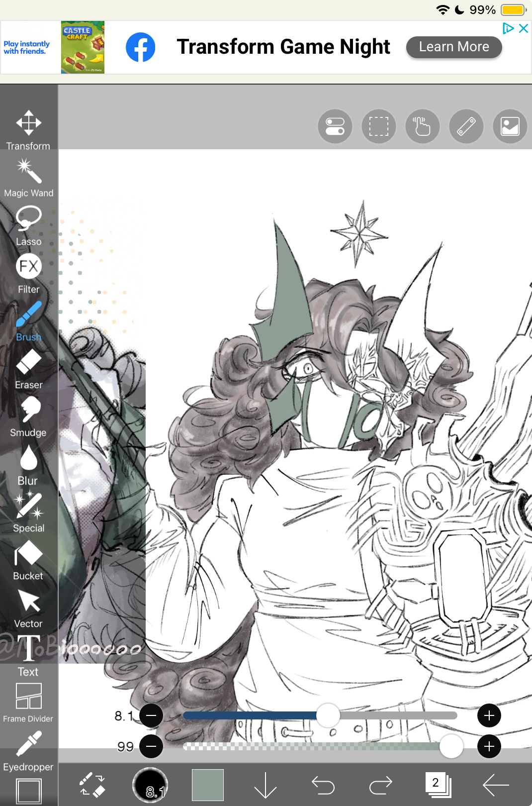Undo the last stroke

click(323, 785)
